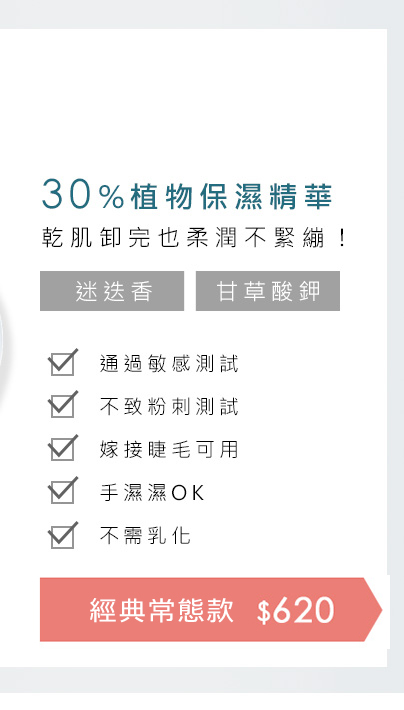Toggle the 不需乳化 checkbox
The width and height of the screenshot is (404, 710).
point(63,535)
